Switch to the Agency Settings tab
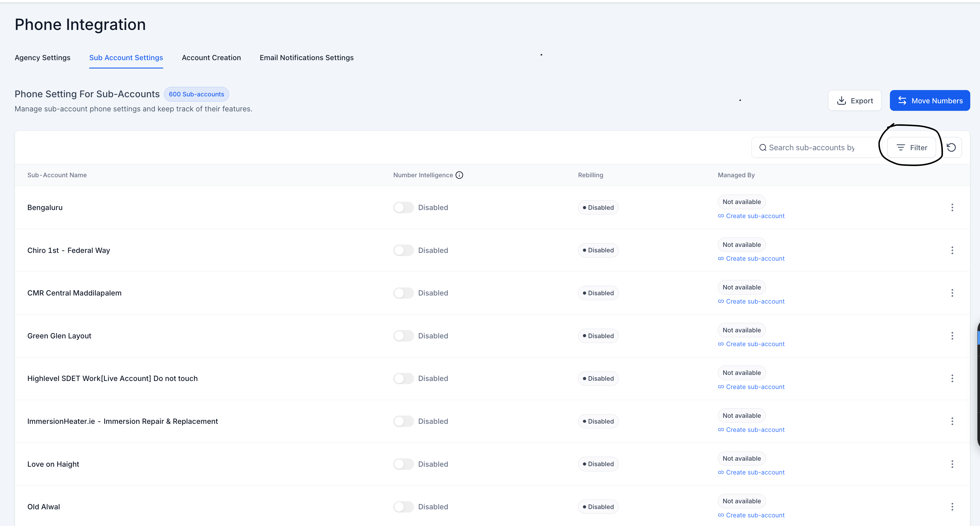The image size is (980, 526). [x=42, y=58]
